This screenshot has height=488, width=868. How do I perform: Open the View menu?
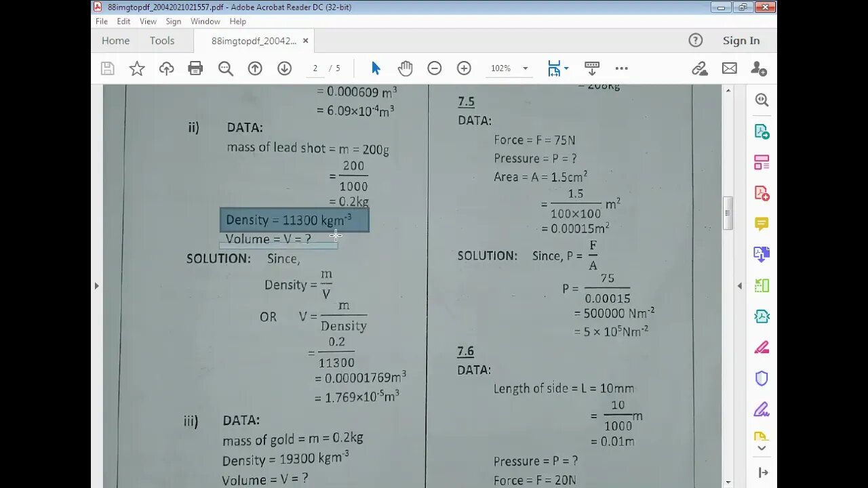[148, 22]
